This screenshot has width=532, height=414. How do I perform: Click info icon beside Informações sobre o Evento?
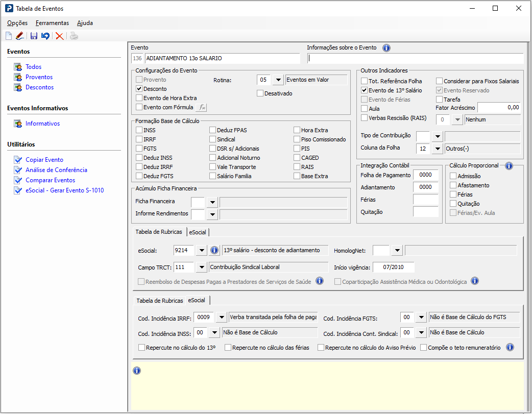386,48
